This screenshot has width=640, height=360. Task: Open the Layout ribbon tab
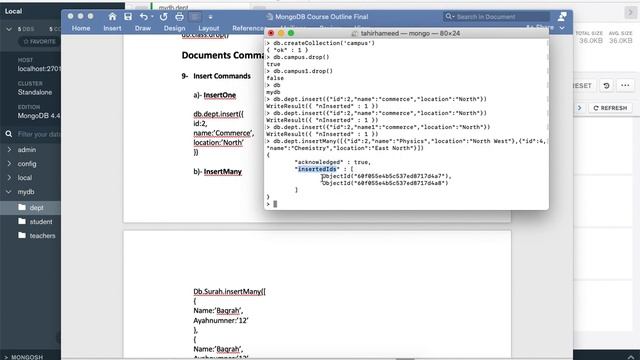point(209,28)
